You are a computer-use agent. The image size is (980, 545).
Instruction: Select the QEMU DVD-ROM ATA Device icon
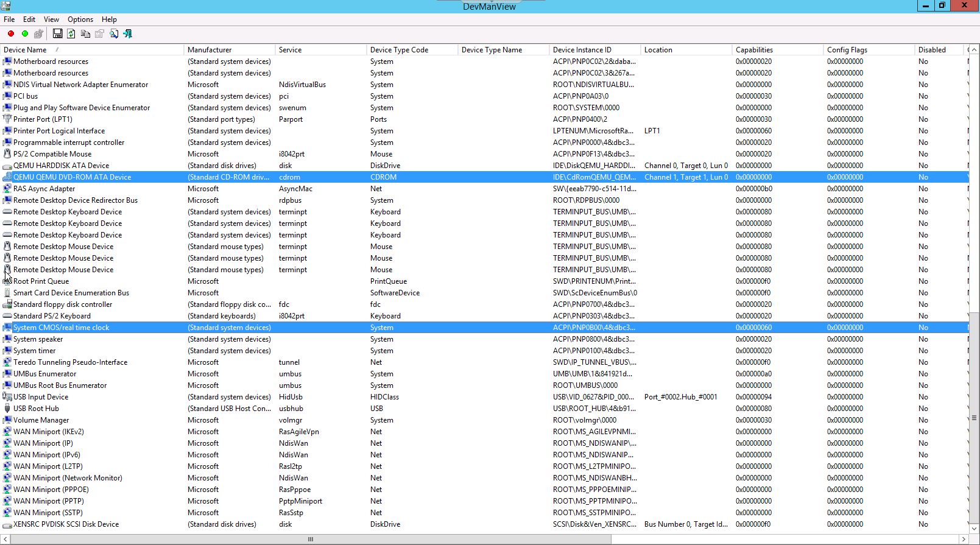click(x=7, y=177)
